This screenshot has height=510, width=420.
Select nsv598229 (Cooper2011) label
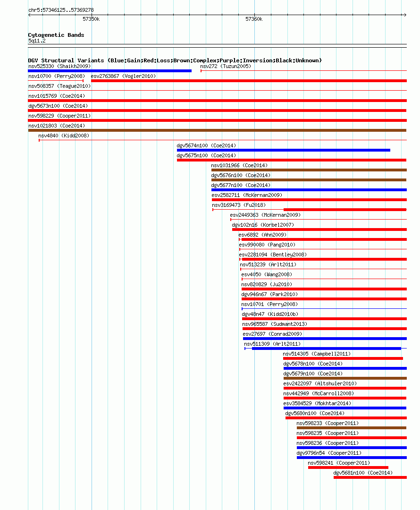(59, 116)
